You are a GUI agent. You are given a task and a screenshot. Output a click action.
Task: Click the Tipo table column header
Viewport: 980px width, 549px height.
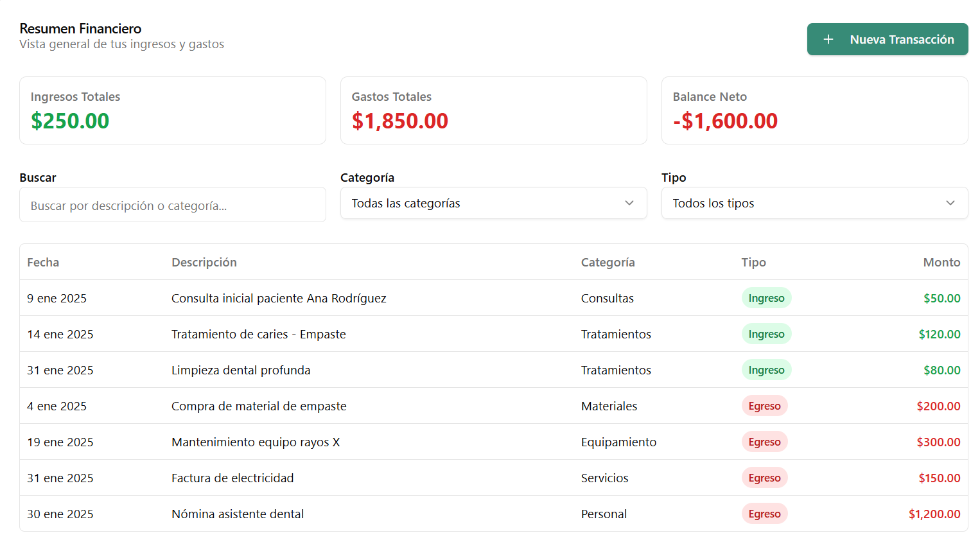pos(753,262)
